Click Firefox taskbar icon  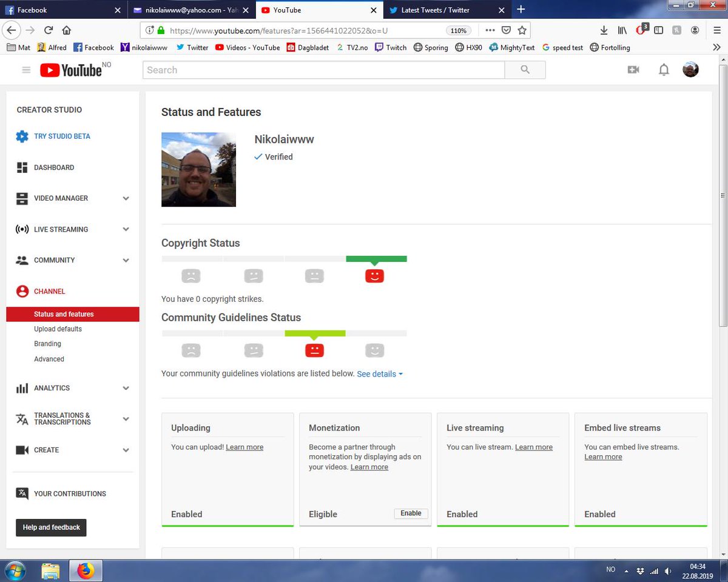(86, 570)
